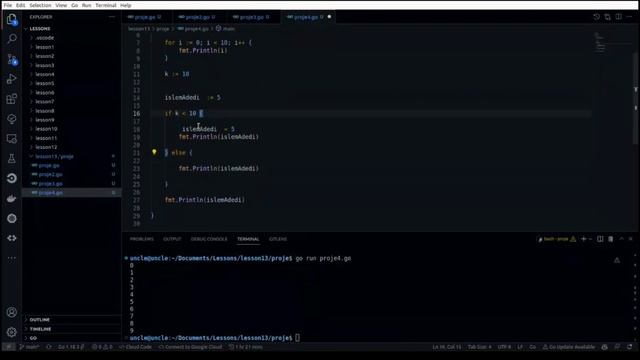
Task: Open Explorer More Actions ellipsis
Action: [x=112, y=17]
